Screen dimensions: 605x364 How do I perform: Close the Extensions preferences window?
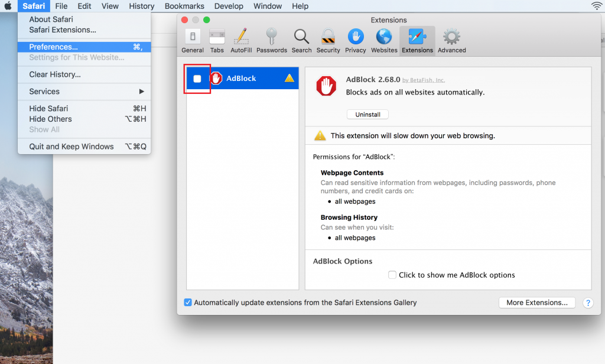(185, 19)
